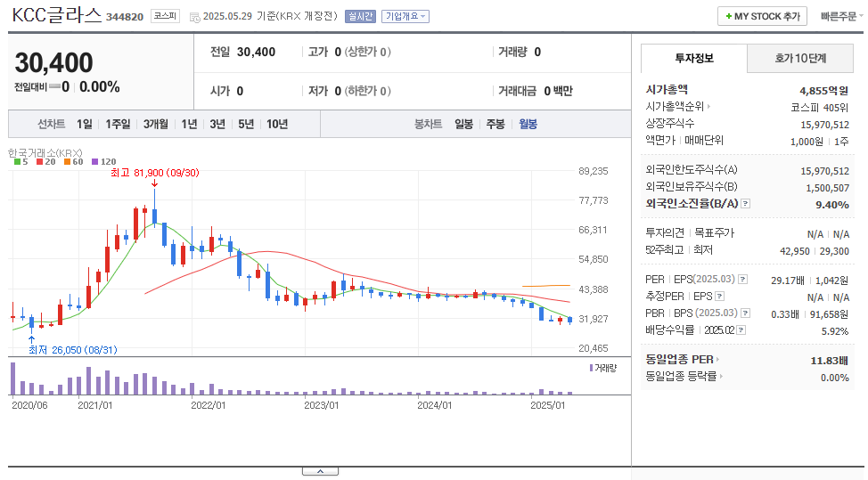The image size is (868, 480).
Task: Click the foreign ownership ratio 9.40%
Action: tap(832, 205)
